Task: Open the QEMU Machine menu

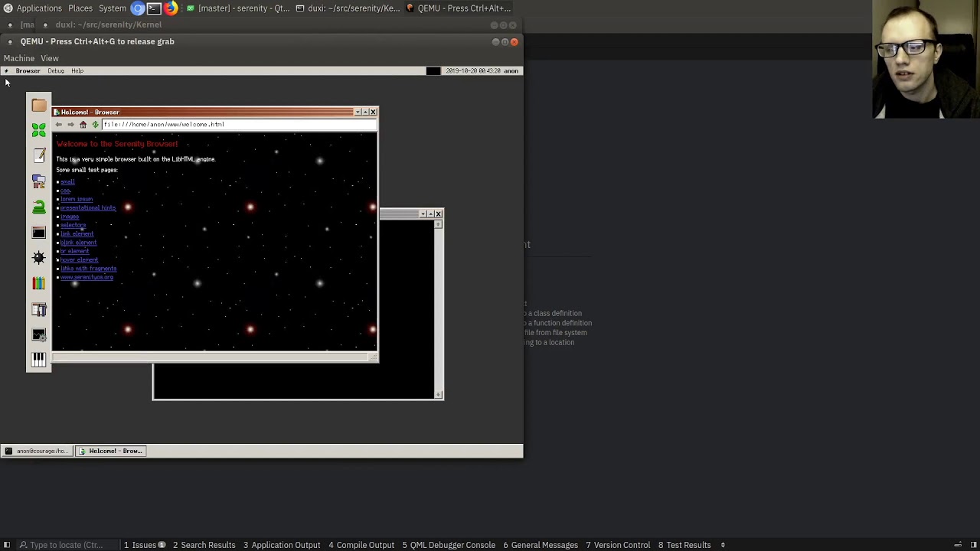Action: pos(19,58)
